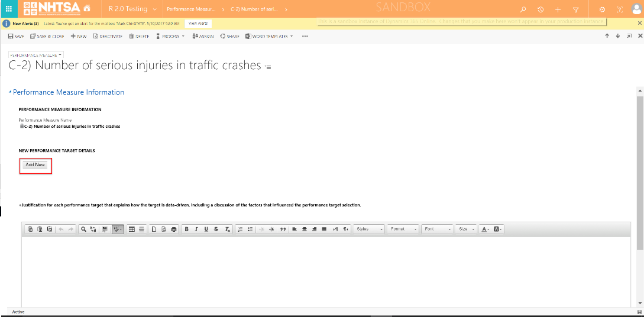The height and width of the screenshot is (317, 644).
Task: Create a record with New command
Action: tap(79, 36)
